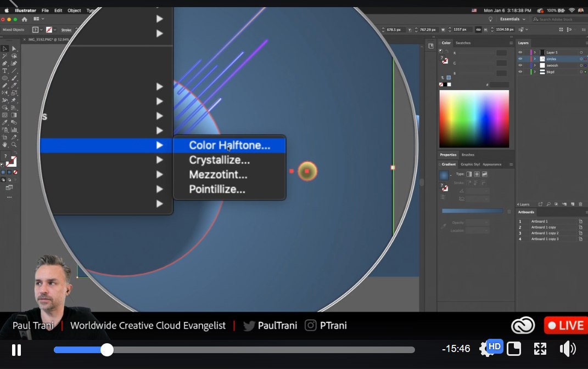Select the Scale tool

14,93
